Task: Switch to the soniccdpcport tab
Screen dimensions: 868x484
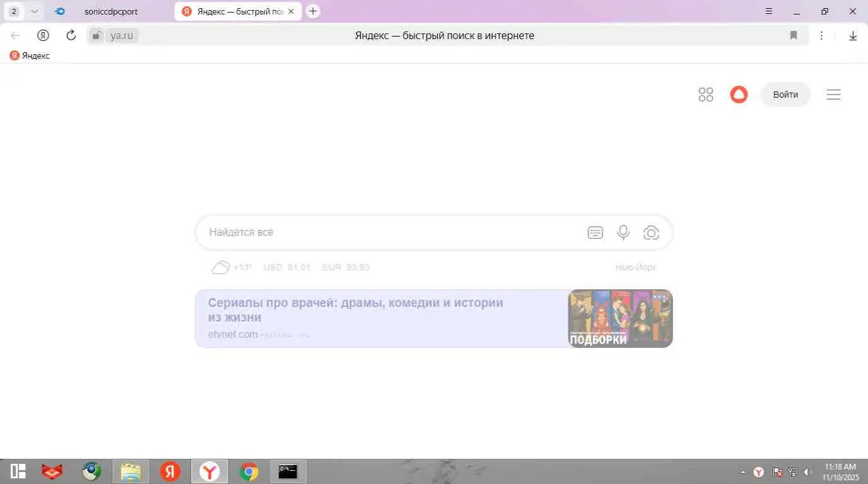Action: coord(110,11)
